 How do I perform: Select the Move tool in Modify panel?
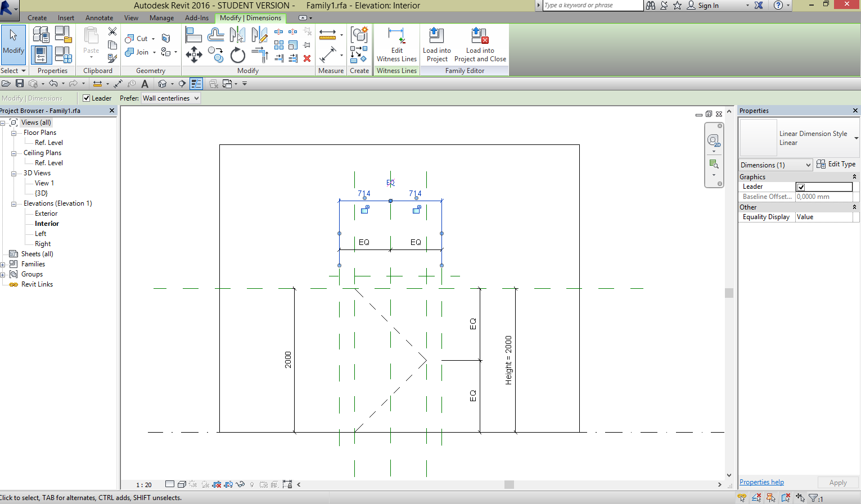coord(194,55)
